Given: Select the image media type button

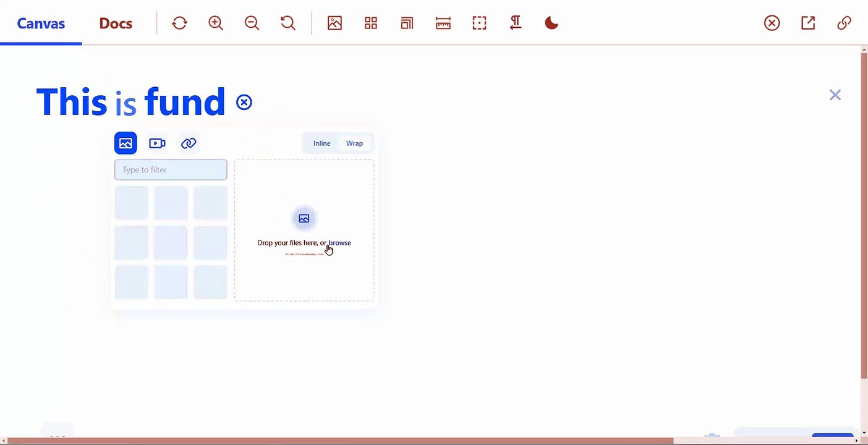Looking at the screenshot, I should tap(126, 143).
